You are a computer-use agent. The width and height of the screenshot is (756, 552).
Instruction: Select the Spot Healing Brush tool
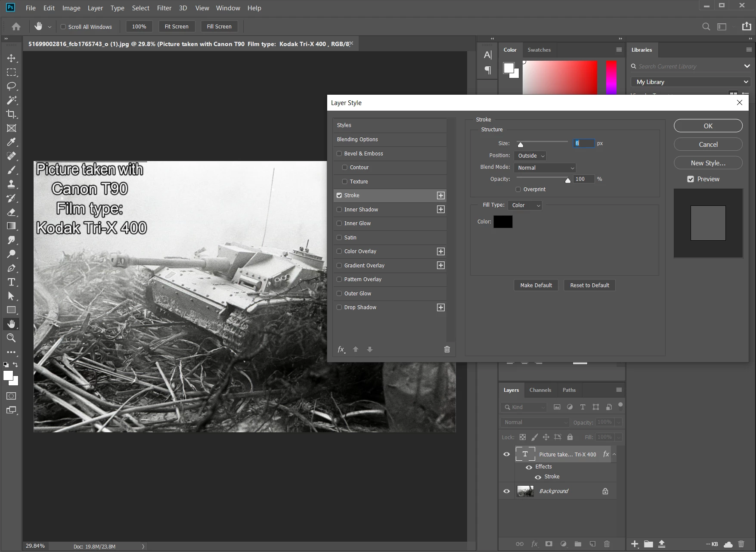pyautogui.click(x=12, y=156)
